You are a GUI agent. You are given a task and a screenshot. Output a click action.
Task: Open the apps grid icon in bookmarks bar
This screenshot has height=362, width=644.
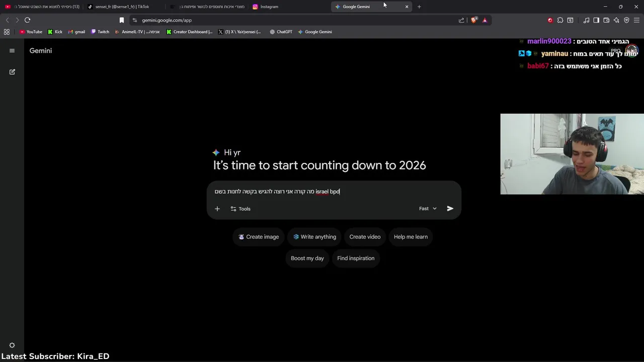[7, 32]
